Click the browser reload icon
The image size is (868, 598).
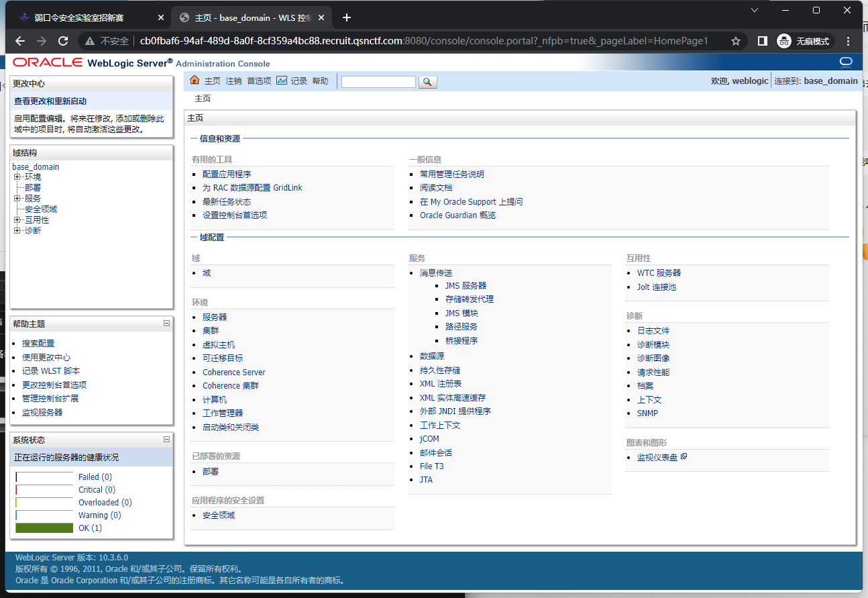(63, 41)
